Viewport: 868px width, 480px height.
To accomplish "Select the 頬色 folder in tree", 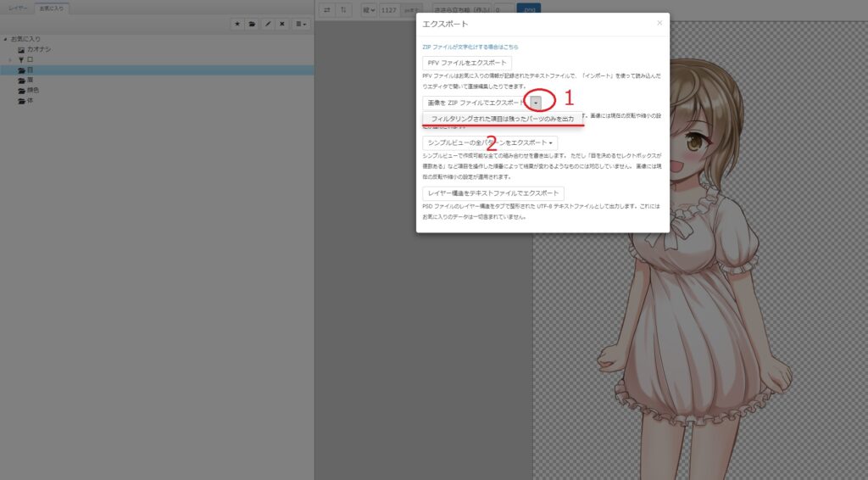I will [x=33, y=90].
